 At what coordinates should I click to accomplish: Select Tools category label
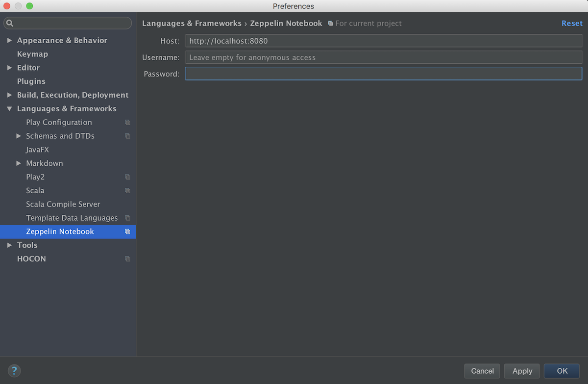pyautogui.click(x=27, y=245)
